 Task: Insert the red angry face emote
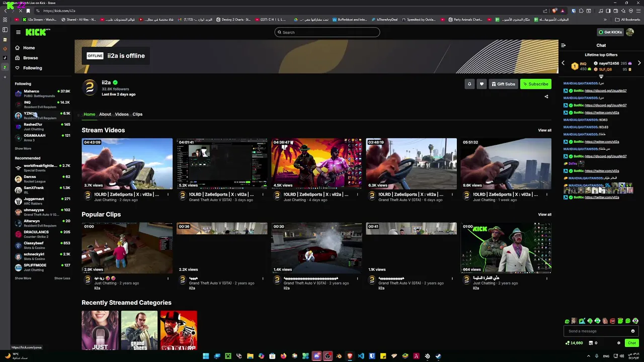[613, 321]
